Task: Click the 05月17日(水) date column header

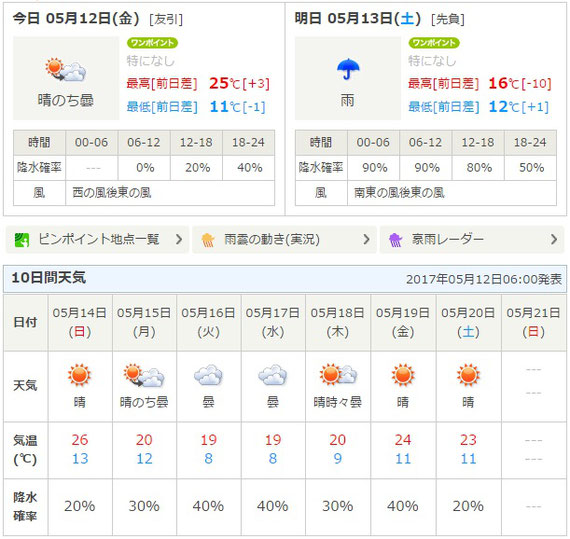Action: pyautogui.click(x=273, y=322)
